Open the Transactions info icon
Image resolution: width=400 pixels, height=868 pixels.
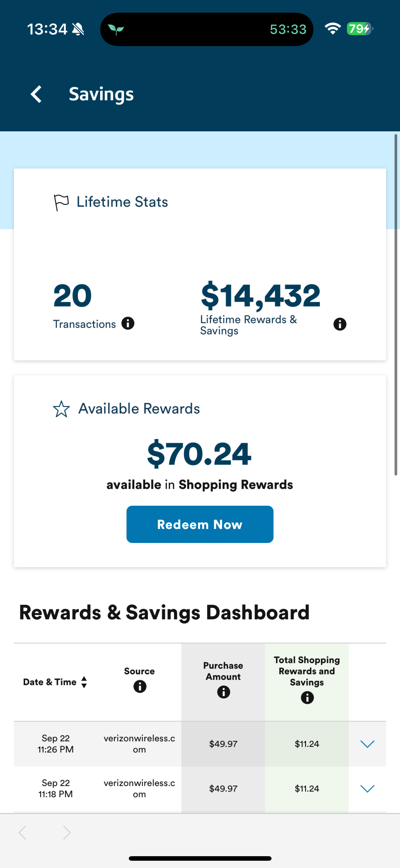(x=128, y=324)
